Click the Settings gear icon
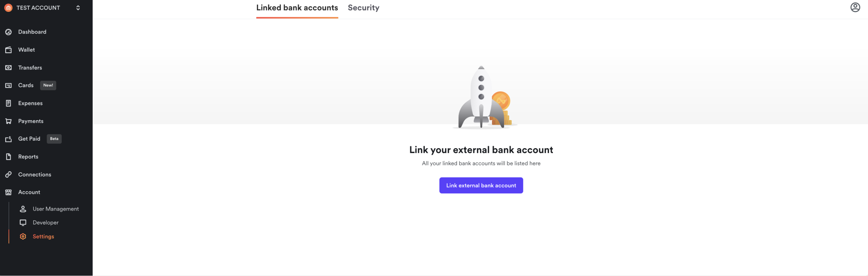Viewport: 868px width, 276px height. click(23, 237)
